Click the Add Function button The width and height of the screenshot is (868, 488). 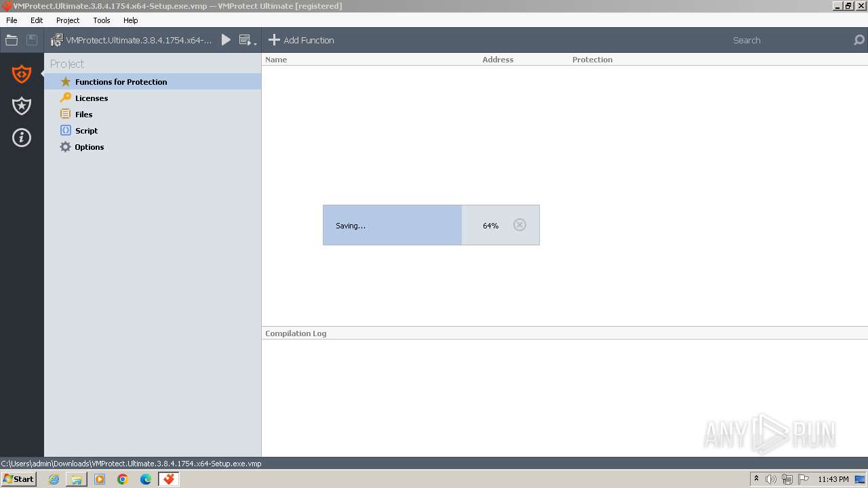point(301,40)
